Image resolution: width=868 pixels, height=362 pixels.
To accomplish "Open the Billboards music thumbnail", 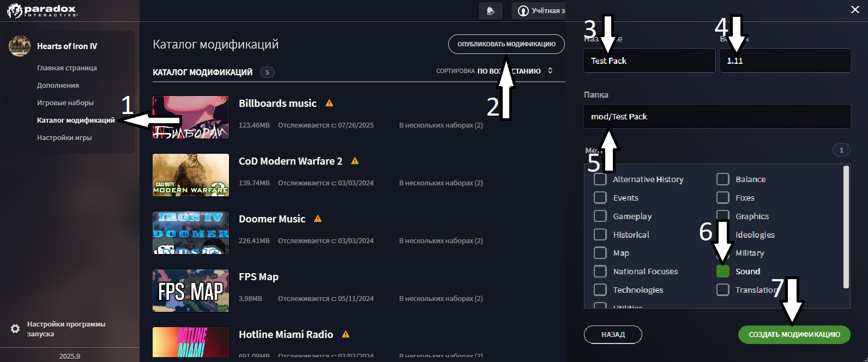I will coord(191,117).
